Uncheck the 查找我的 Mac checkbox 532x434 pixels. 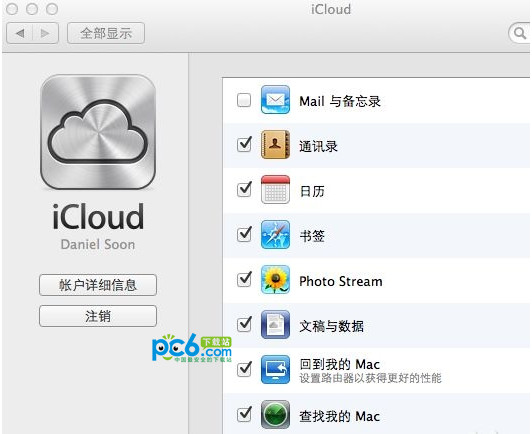tap(244, 415)
